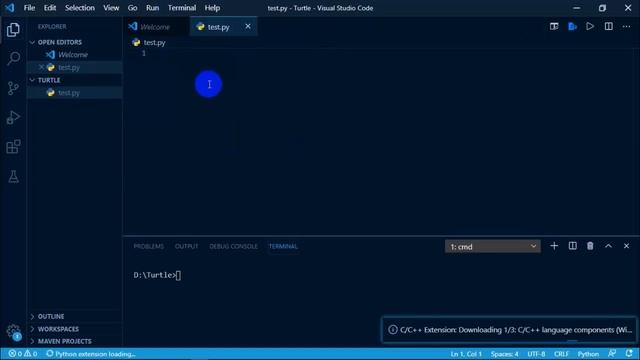Switch to the Debug Console tab
The width and height of the screenshot is (640, 360).
233,246
